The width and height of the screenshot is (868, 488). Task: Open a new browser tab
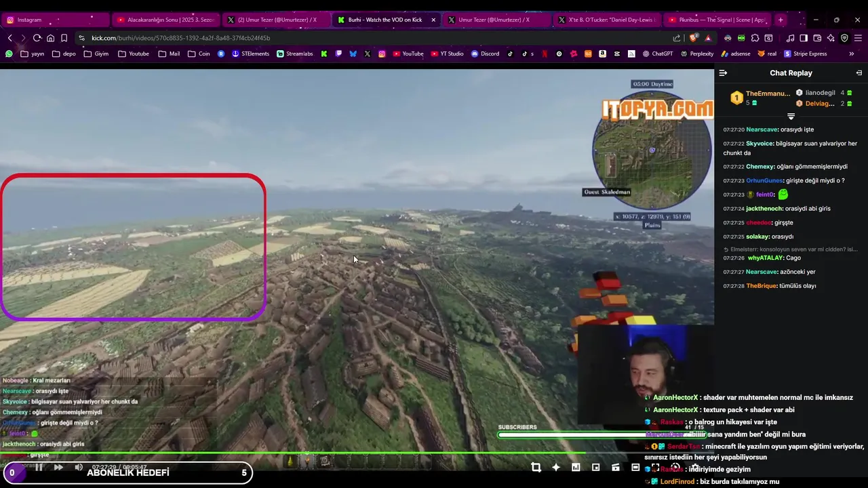pyautogui.click(x=781, y=20)
